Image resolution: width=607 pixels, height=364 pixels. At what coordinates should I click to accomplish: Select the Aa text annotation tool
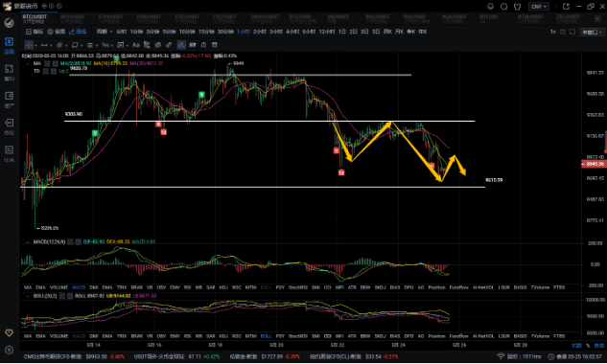(x=135, y=45)
